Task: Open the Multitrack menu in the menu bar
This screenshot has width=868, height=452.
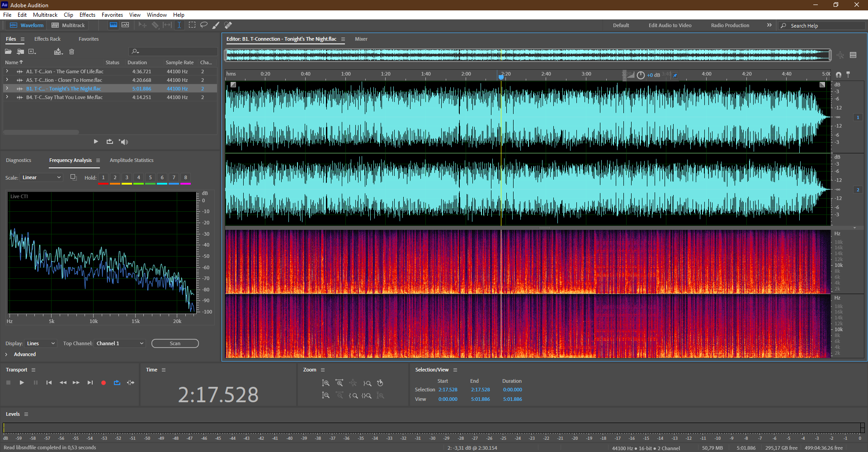Action: click(45, 15)
